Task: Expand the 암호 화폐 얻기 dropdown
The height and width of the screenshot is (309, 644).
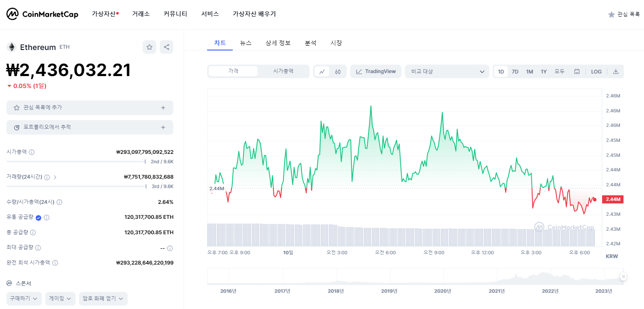Action: click(x=103, y=299)
